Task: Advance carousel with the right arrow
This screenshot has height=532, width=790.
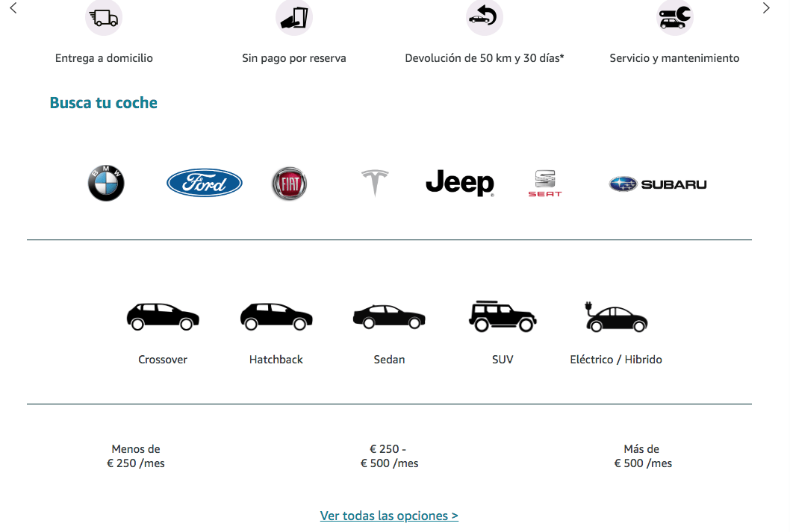Action: pos(766,8)
